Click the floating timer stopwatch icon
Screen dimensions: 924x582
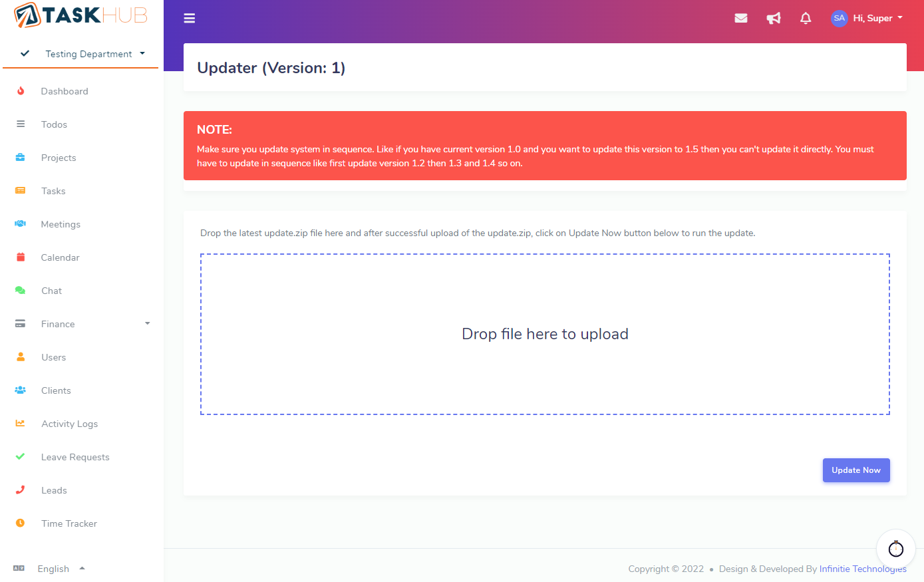(x=895, y=549)
